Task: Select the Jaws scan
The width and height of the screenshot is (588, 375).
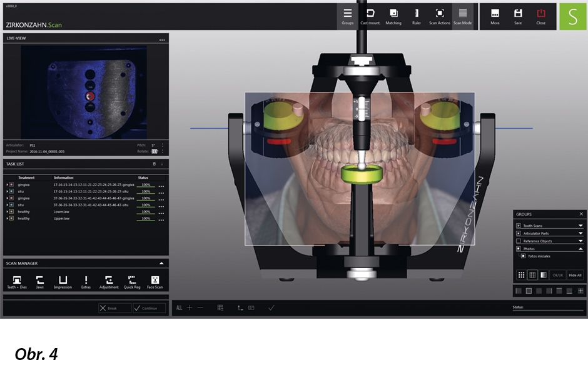Action: point(40,282)
